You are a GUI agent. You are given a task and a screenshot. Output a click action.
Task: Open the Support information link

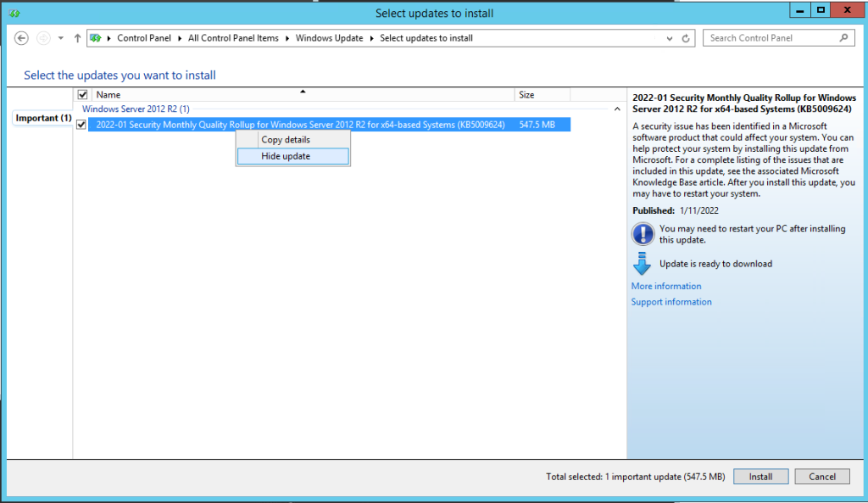click(x=671, y=302)
